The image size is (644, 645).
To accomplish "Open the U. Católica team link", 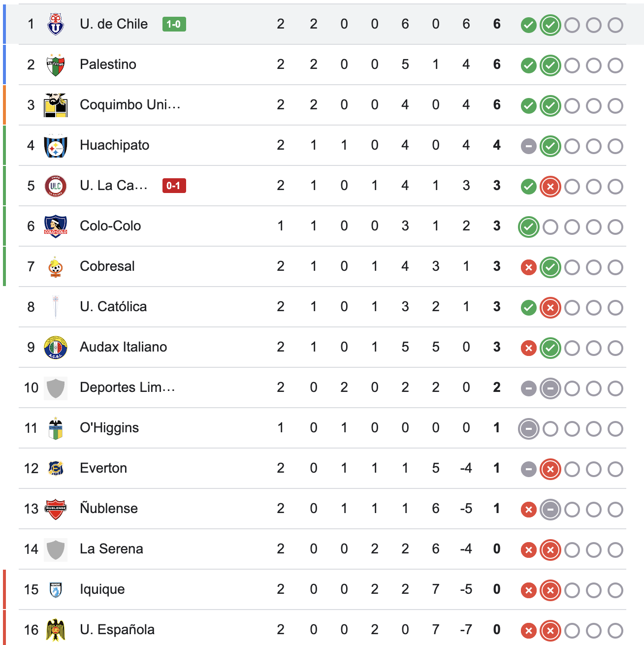I will tap(113, 307).
